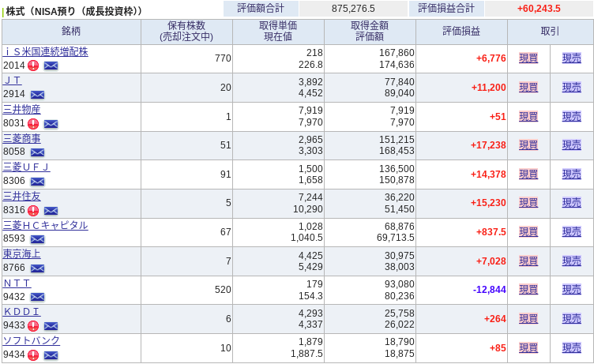Open the mail icon beside code 8593
This screenshot has height=364, width=594.
37,239
